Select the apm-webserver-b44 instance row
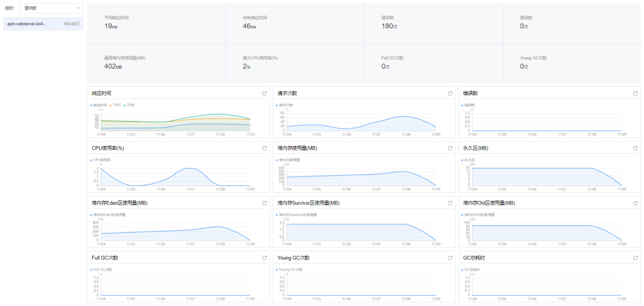The image size is (644, 306). [x=43, y=24]
